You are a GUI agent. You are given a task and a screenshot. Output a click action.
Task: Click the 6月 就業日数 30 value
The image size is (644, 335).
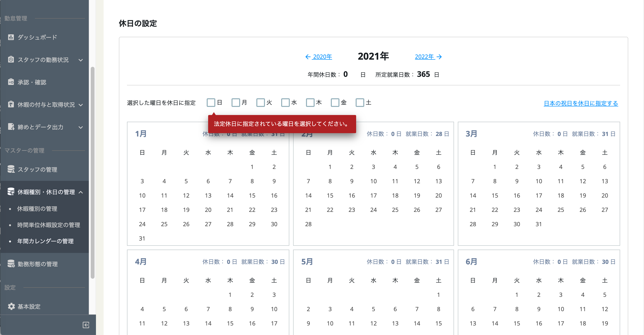tap(605, 262)
